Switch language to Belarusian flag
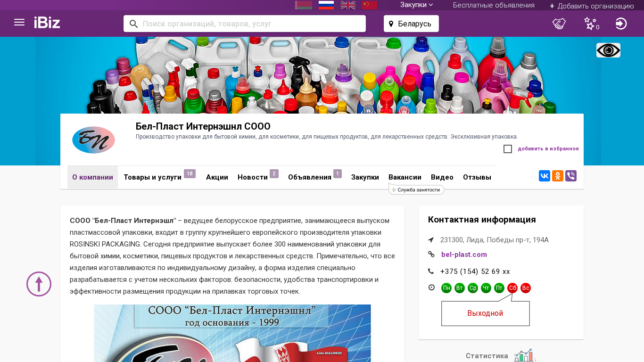The height and width of the screenshot is (362, 644). pos(304,5)
